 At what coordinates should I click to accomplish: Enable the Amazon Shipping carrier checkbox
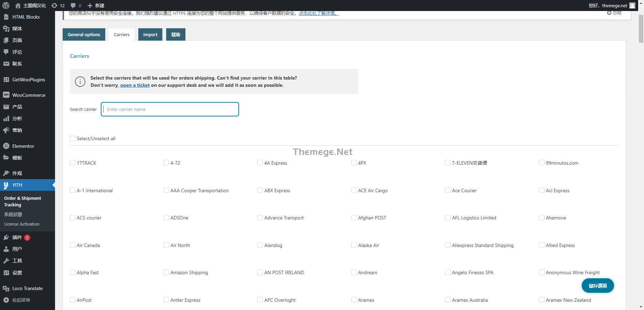coord(166,272)
